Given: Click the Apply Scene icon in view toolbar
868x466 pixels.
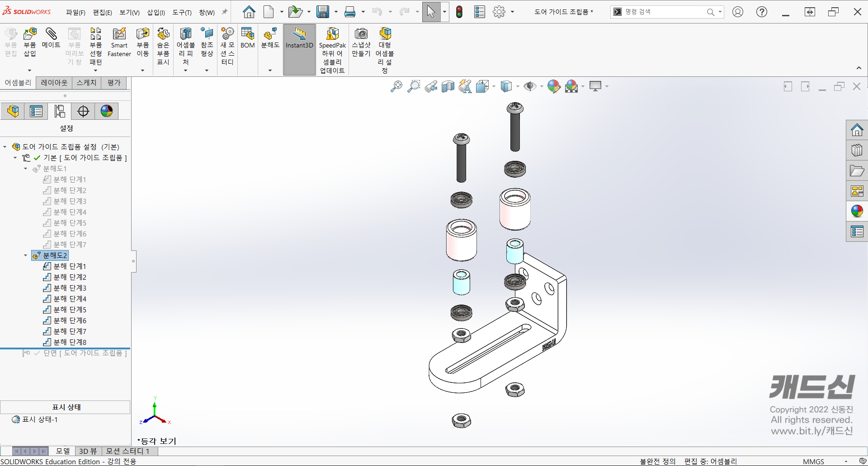Looking at the screenshot, I should tap(571, 86).
